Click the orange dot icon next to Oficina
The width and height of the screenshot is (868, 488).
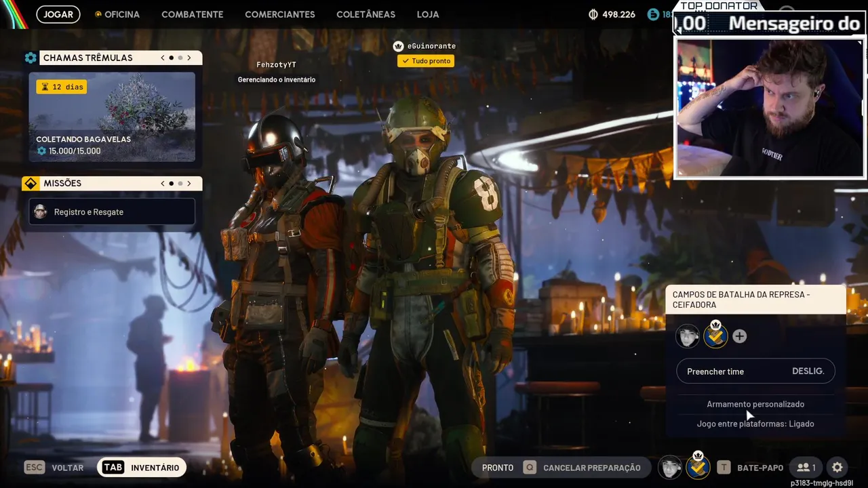coord(98,14)
